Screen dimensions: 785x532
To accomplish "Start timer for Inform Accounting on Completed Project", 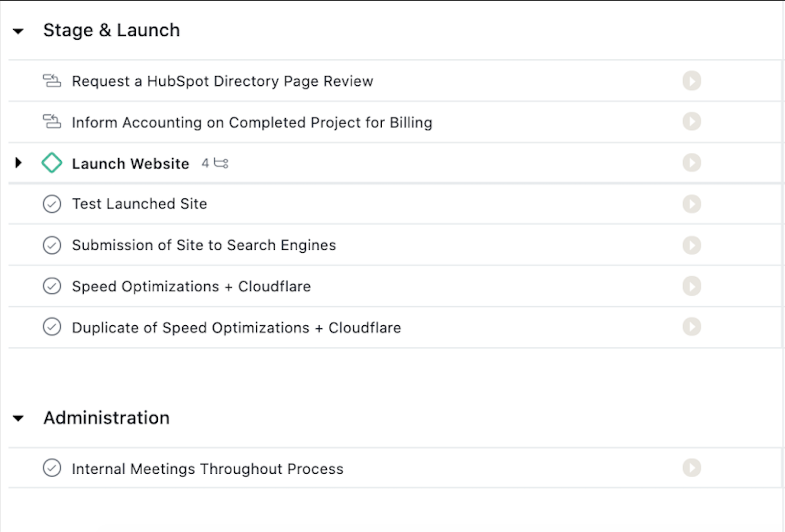I will click(x=691, y=121).
